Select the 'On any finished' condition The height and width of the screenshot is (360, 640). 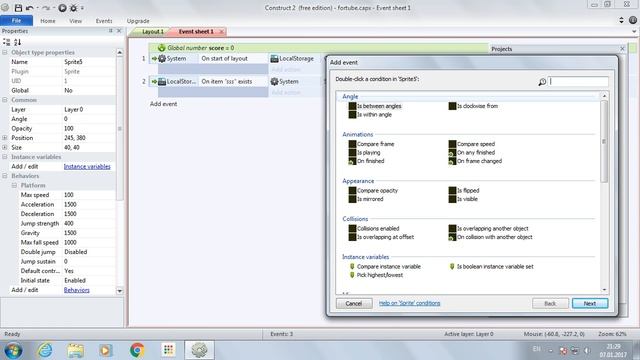point(472,152)
